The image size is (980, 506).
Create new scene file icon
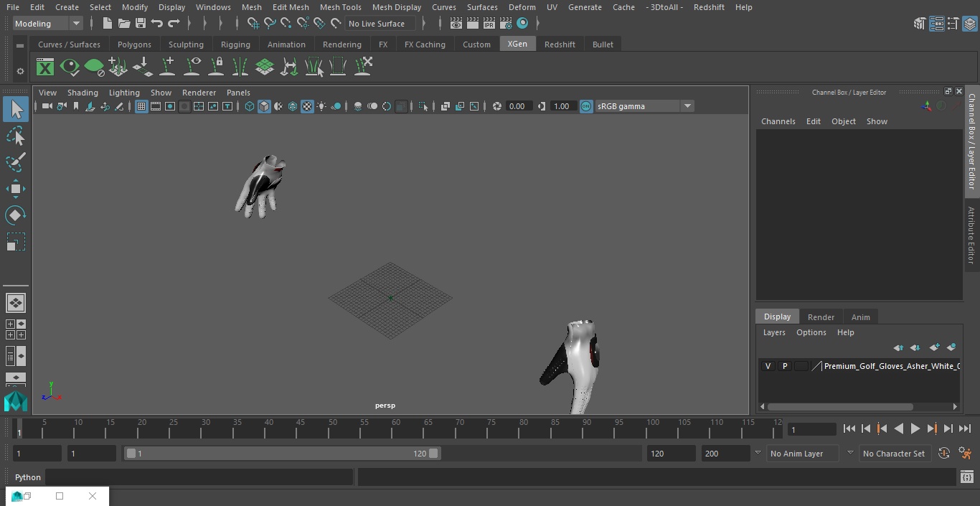107,24
